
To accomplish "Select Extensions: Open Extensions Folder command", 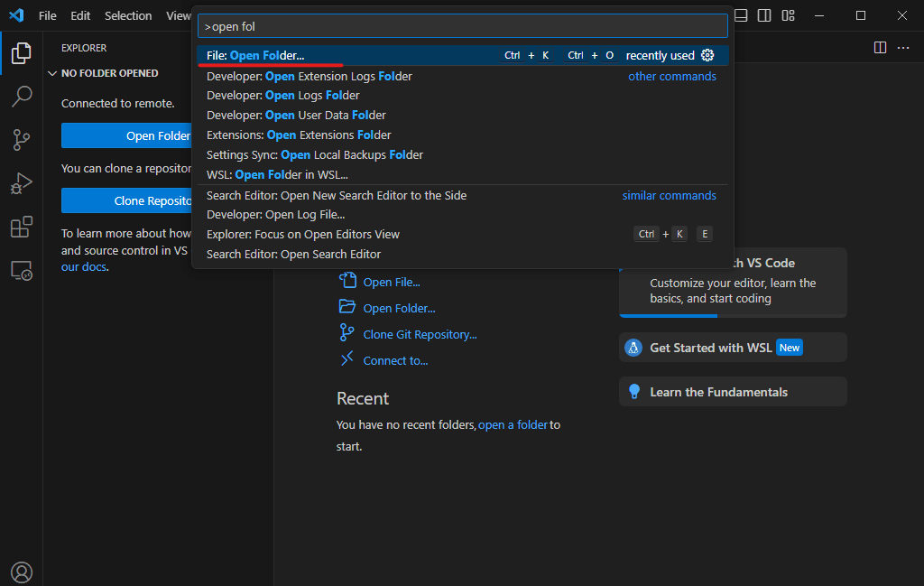I will 463,135.
